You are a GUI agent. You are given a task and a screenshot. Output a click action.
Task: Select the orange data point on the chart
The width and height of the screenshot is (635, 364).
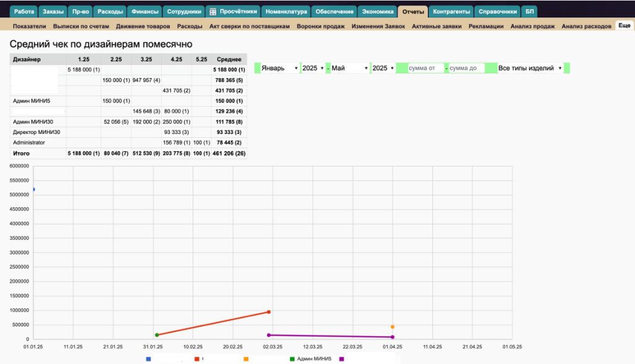(393, 327)
